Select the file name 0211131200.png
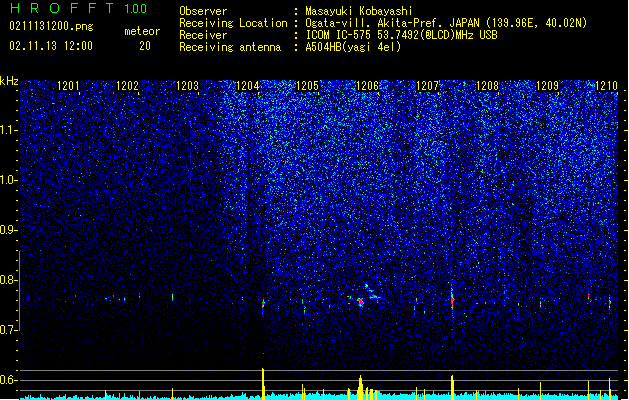 click(x=51, y=26)
